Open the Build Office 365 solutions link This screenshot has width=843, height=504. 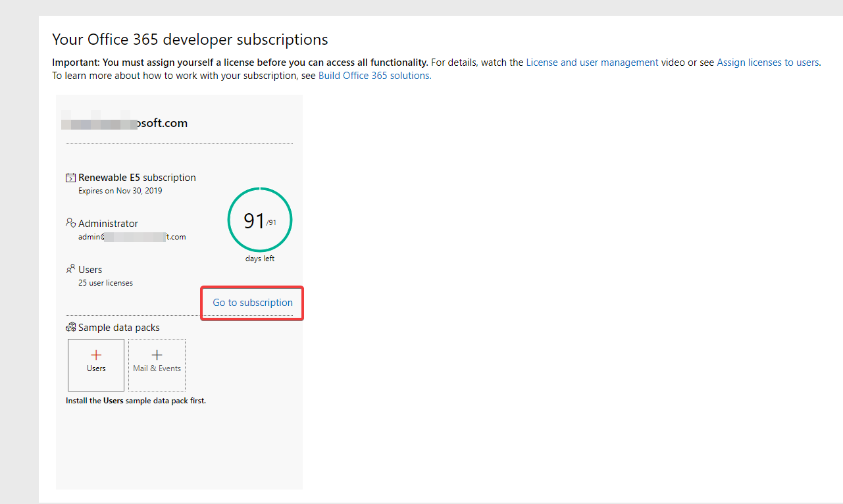374,76
